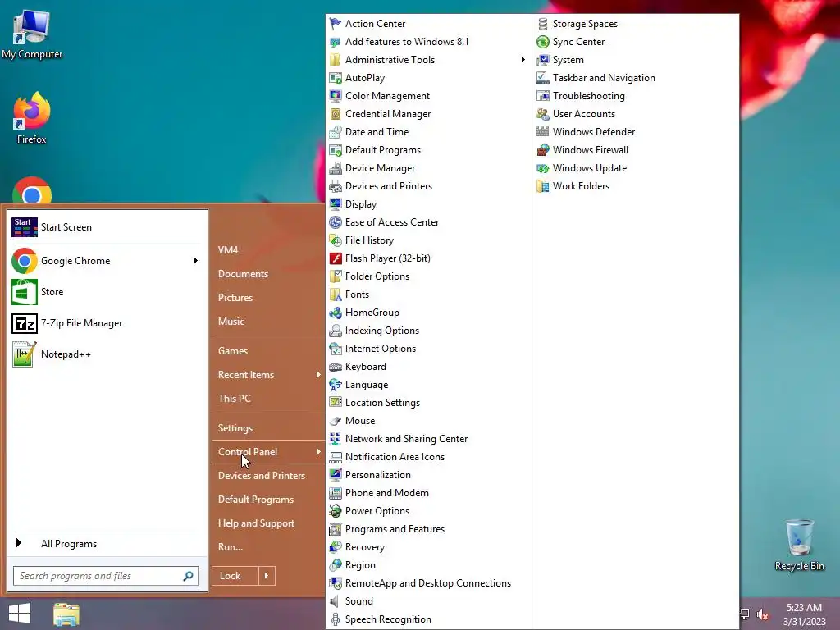
Task: Click Recovery icon
Action: (x=336, y=547)
